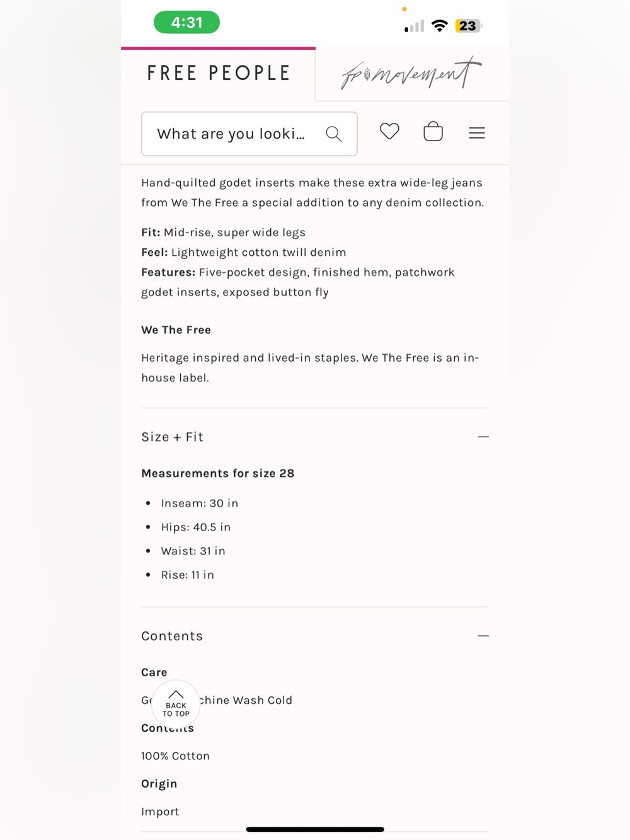Open the hamburger menu icon
The height and width of the screenshot is (840, 630).
(477, 133)
